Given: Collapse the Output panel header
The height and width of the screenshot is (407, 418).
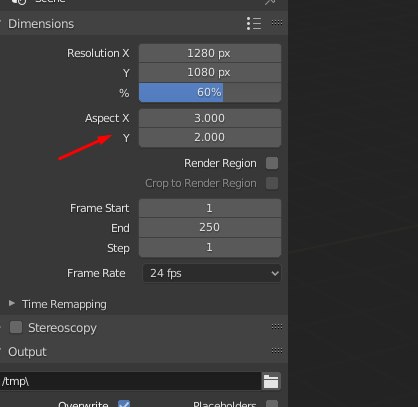Looking at the screenshot, I should click(27, 352).
